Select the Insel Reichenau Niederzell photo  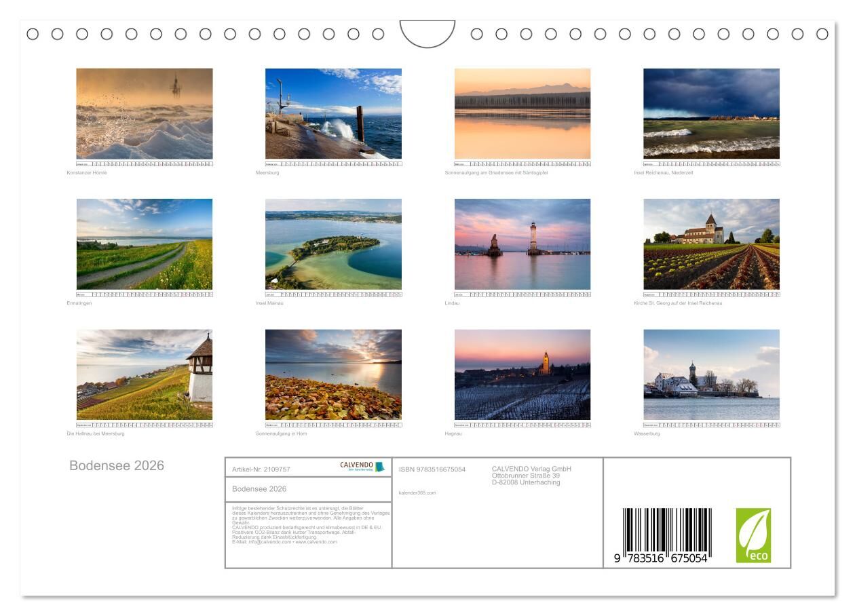point(711,113)
